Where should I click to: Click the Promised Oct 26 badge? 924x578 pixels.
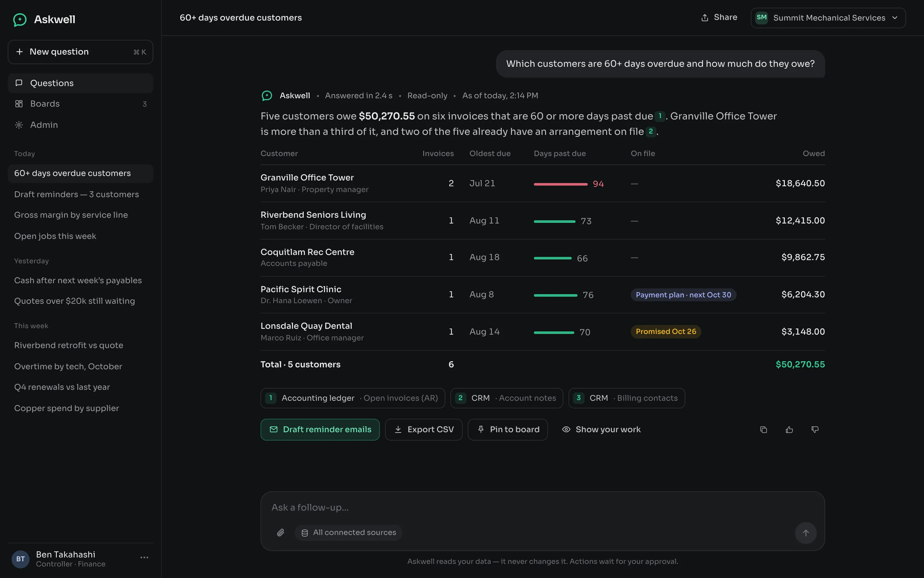click(x=666, y=331)
